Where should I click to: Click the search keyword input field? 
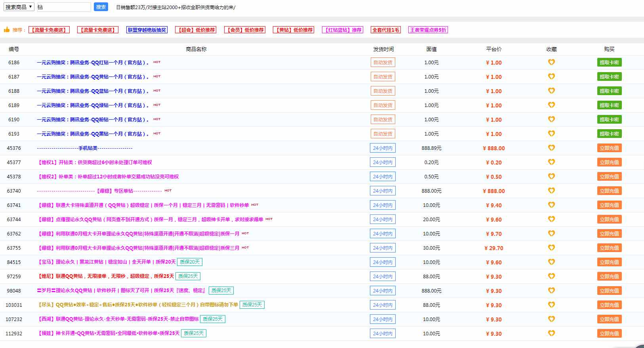(63, 7)
